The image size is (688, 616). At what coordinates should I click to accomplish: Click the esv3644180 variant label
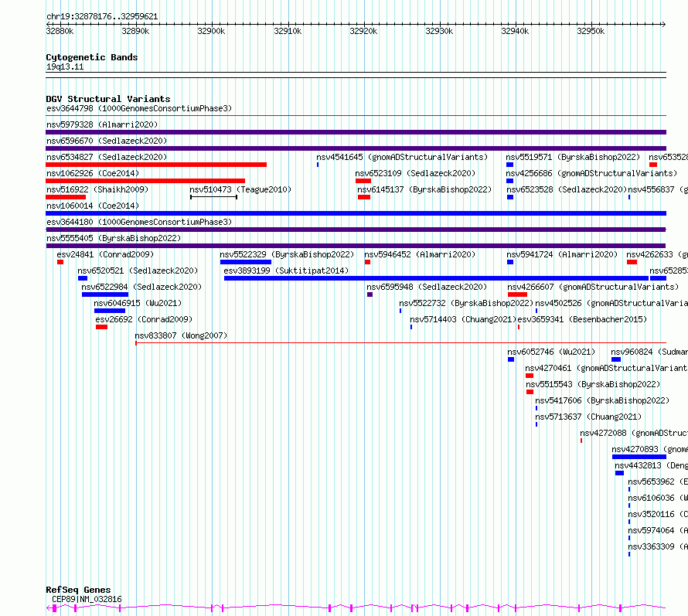click(x=139, y=222)
